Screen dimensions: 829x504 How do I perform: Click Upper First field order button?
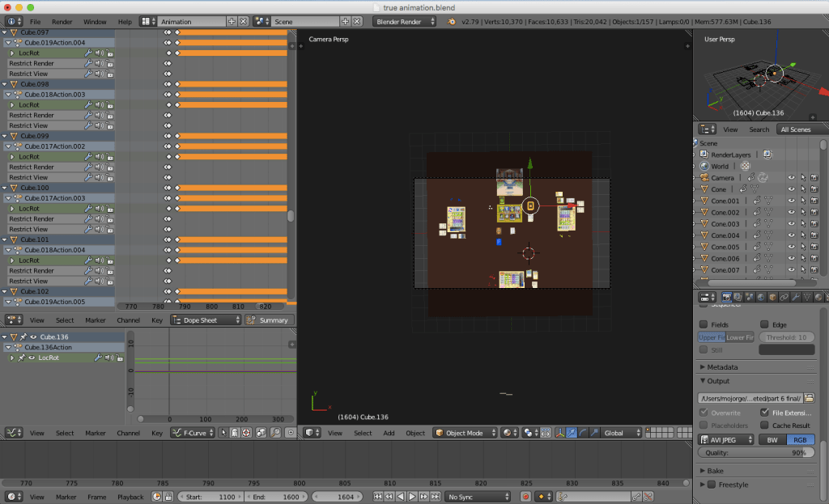coord(712,337)
